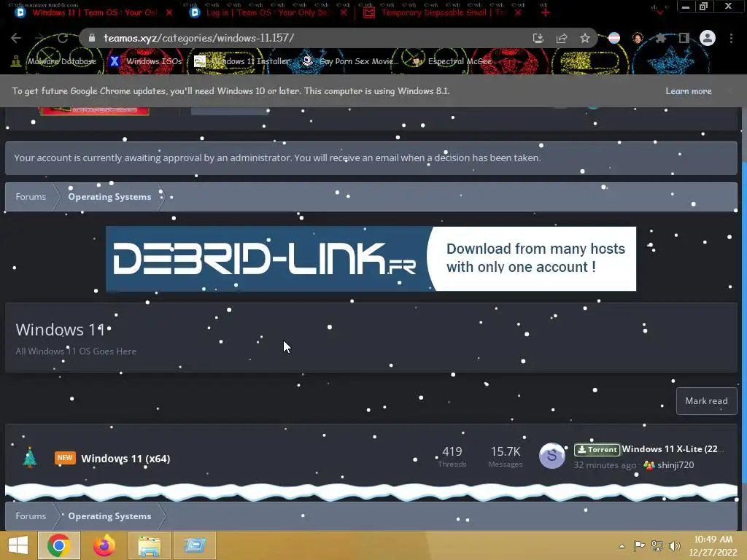Click the Torrent prefix label

tap(597, 449)
